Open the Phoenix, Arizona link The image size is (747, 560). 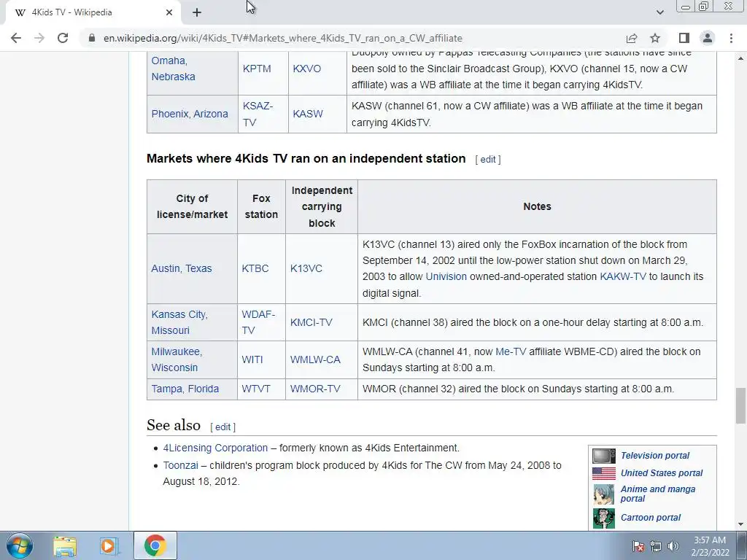point(190,114)
